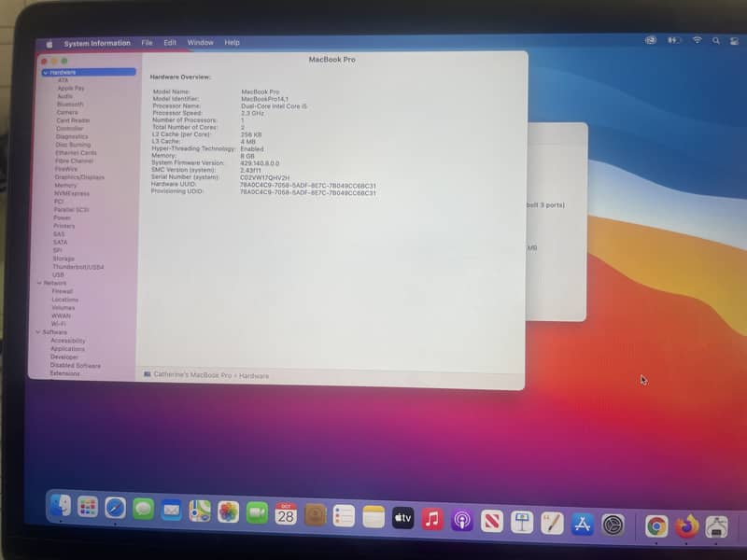
Task: Select Accessibility under Software
Action: pos(67,341)
